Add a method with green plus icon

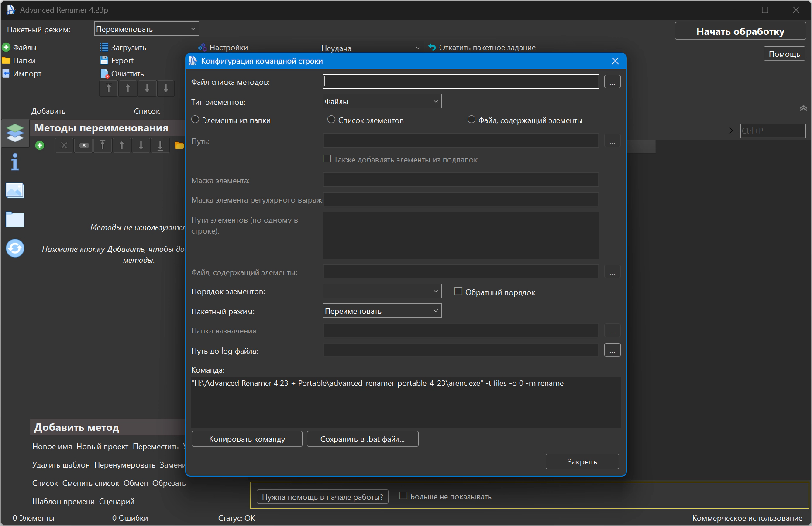click(x=40, y=145)
